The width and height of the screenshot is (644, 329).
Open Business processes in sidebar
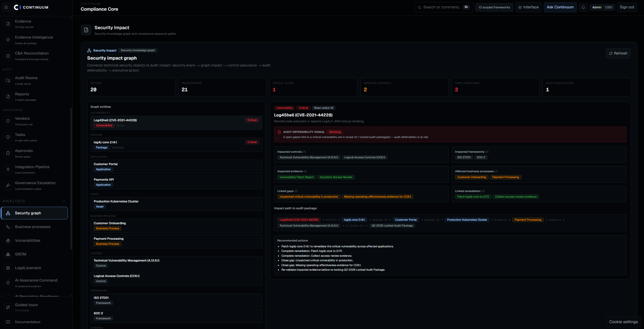coord(34,227)
